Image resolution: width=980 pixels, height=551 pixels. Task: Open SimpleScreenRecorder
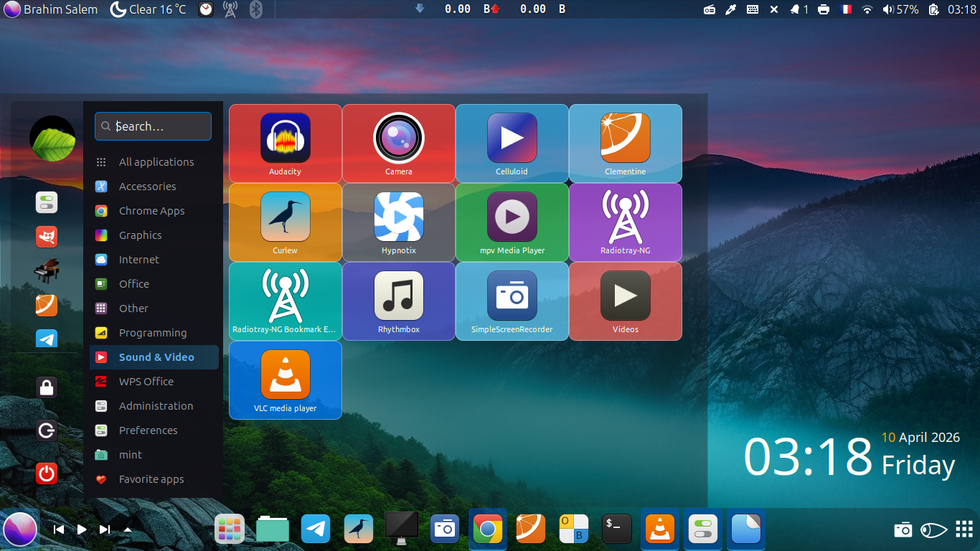point(512,301)
